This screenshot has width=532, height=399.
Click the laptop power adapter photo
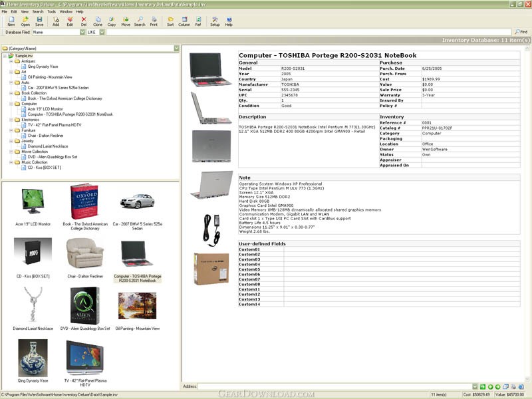tap(211, 230)
